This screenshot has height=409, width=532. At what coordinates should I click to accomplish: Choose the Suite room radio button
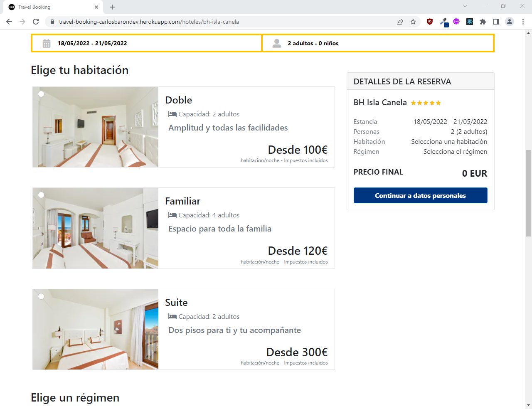click(x=41, y=296)
